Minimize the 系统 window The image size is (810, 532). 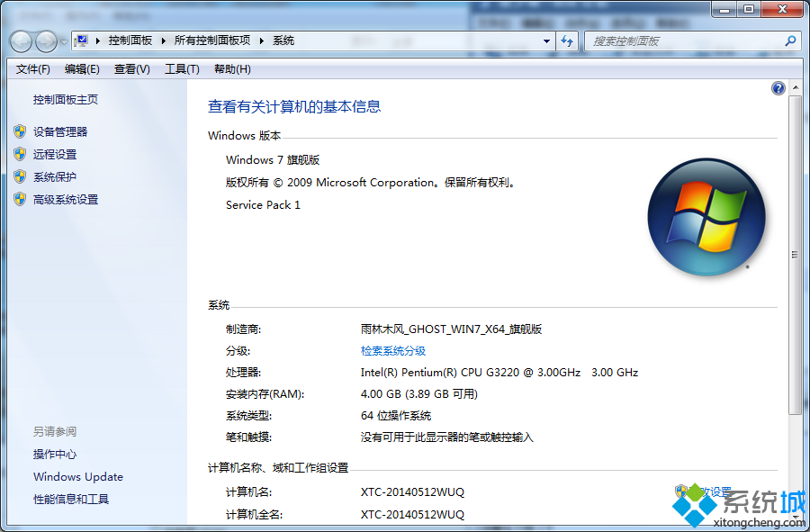pyautogui.click(x=724, y=9)
